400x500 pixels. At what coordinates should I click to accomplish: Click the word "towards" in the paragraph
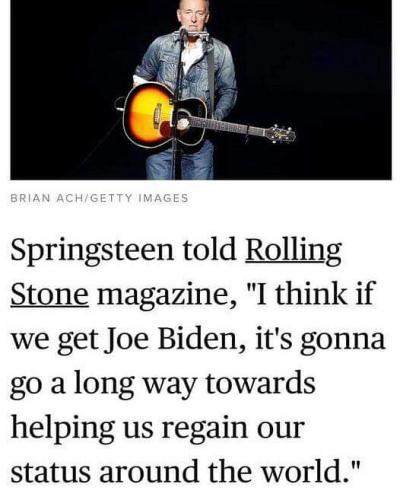260,383
